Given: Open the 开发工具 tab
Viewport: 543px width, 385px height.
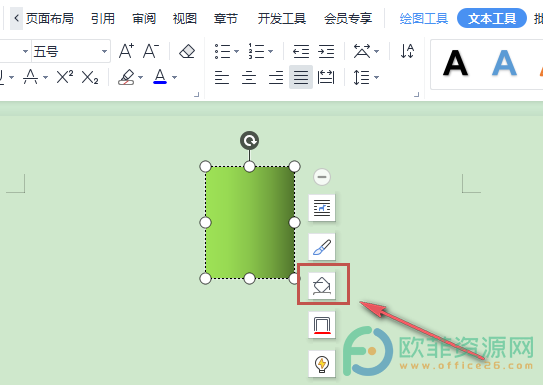Looking at the screenshot, I should tap(282, 18).
